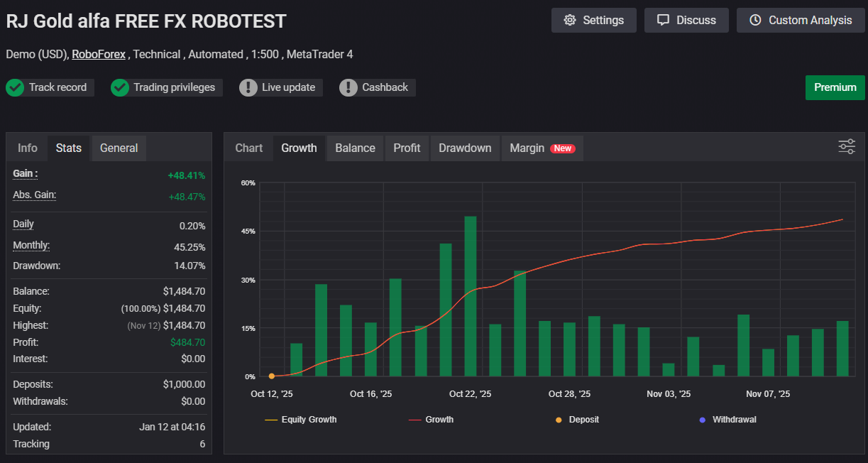Open the Balance chart tab
The image size is (868, 463).
[355, 148]
